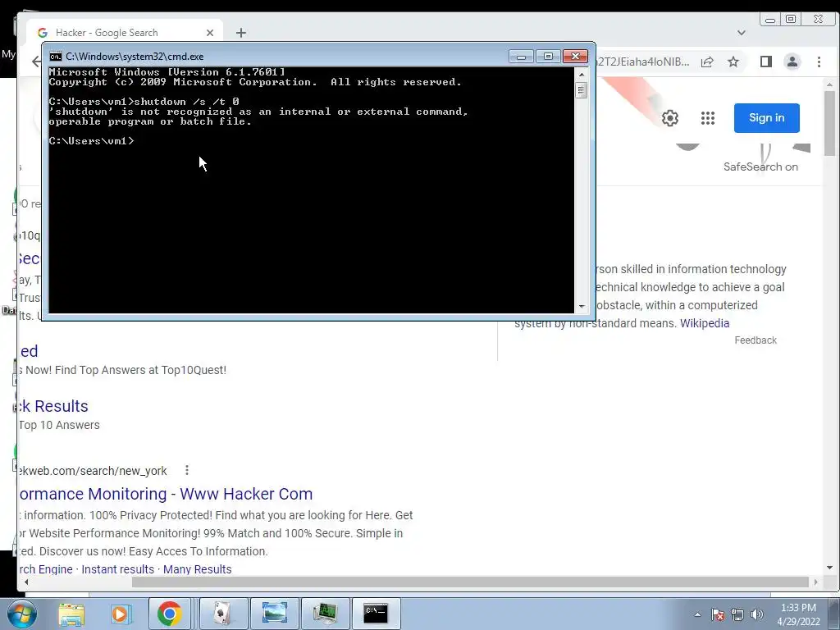This screenshot has width=840, height=630.
Task: Open the 'k Results' ad heading
Action: (x=53, y=406)
